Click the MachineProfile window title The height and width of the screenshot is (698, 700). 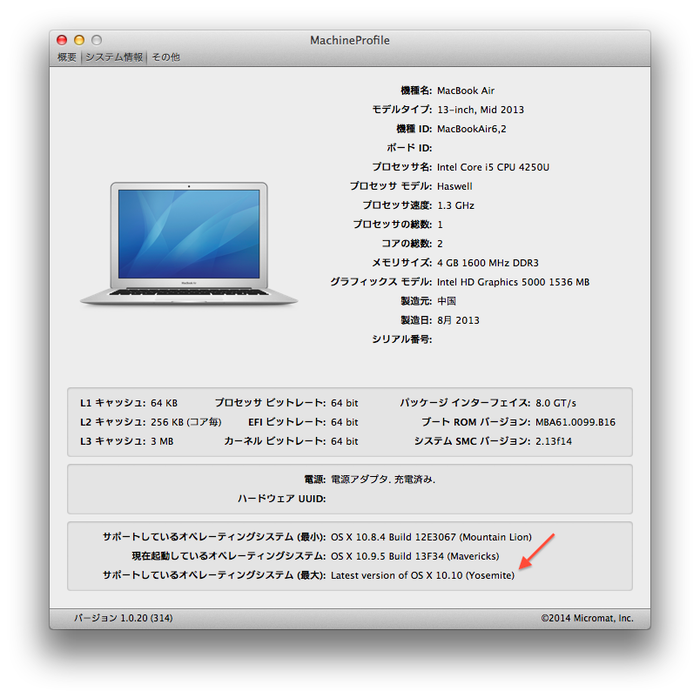click(350, 40)
